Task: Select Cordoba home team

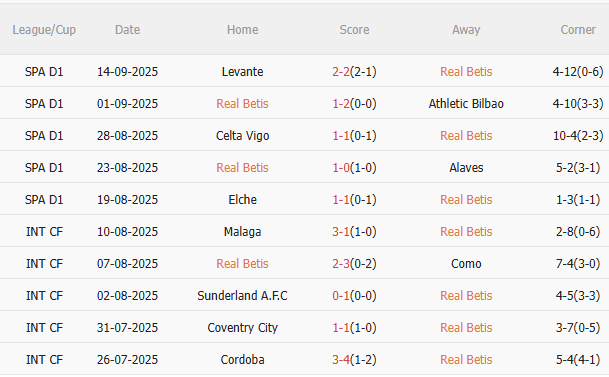Action: 242,360
